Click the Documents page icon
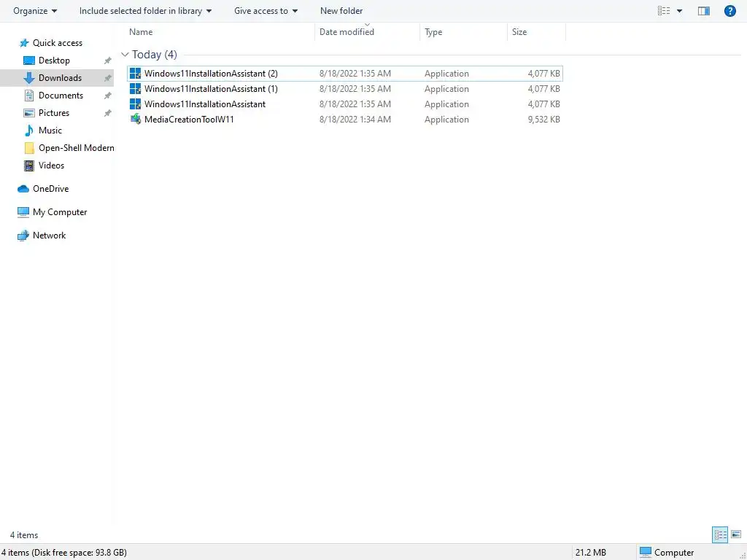Screen dimensions: 747x560 [x=29, y=96]
